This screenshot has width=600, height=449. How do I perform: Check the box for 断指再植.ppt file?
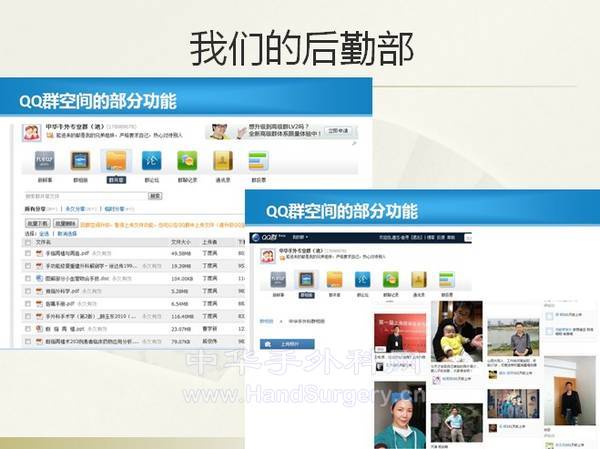pyautogui.click(x=28, y=327)
